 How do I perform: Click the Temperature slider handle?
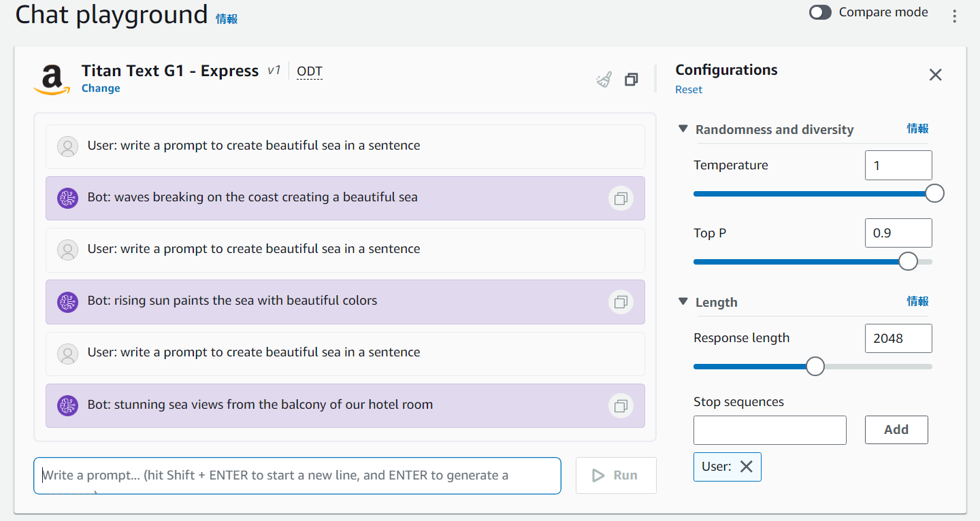pyautogui.click(x=935, y=194)
